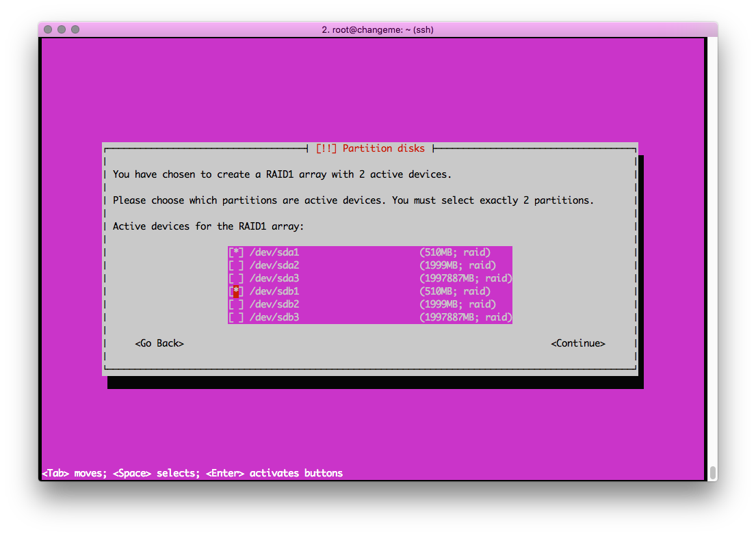Image resolution: width=756 pixels, height=536 pixels.
Task: Check the /dev/sda2 checkbox
Action: click(x=236, y=265)
